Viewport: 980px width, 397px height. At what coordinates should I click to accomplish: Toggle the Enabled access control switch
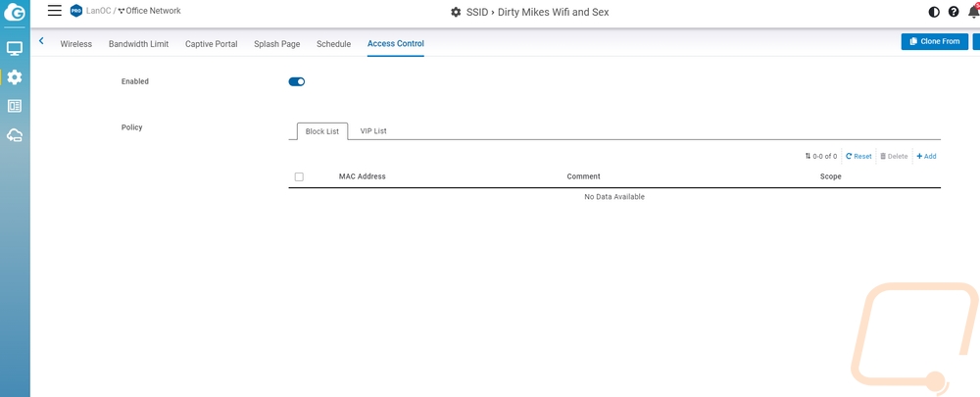click(296, 81)
